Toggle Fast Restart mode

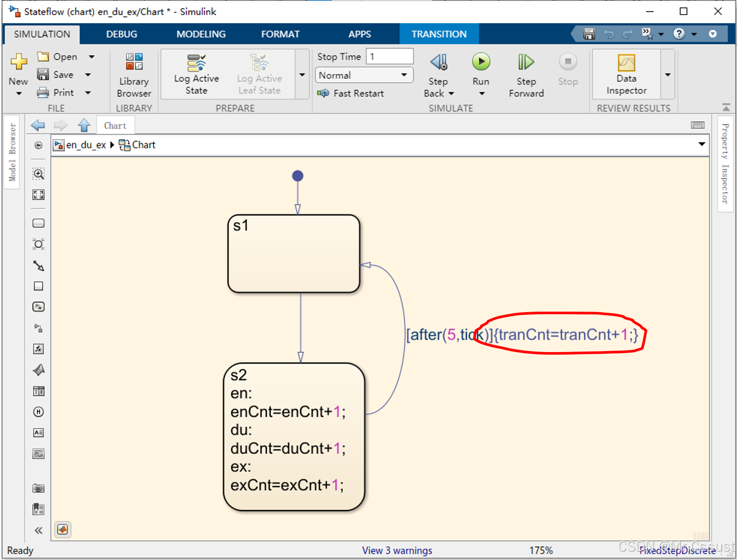(x=351, y=93)
